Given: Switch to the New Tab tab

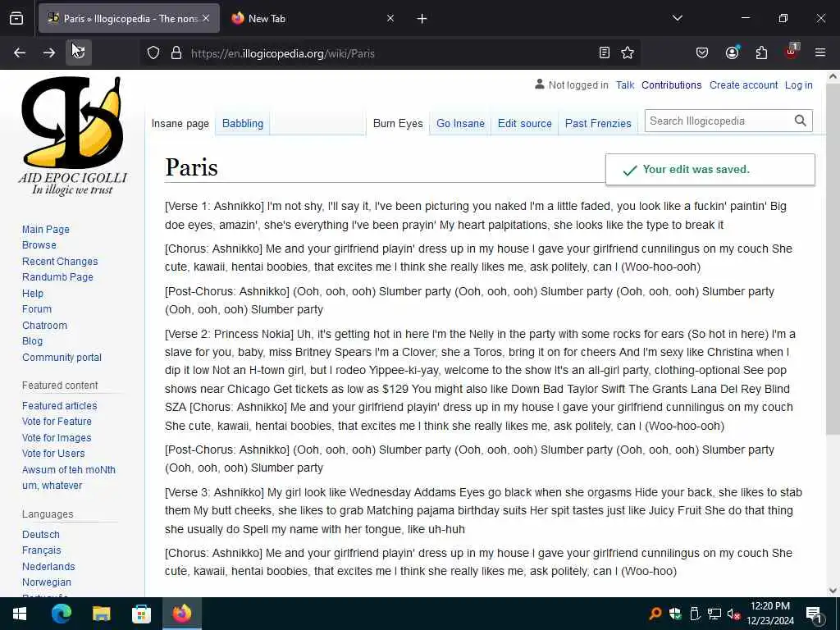Looking at the screenshot, I should point(313,19).
